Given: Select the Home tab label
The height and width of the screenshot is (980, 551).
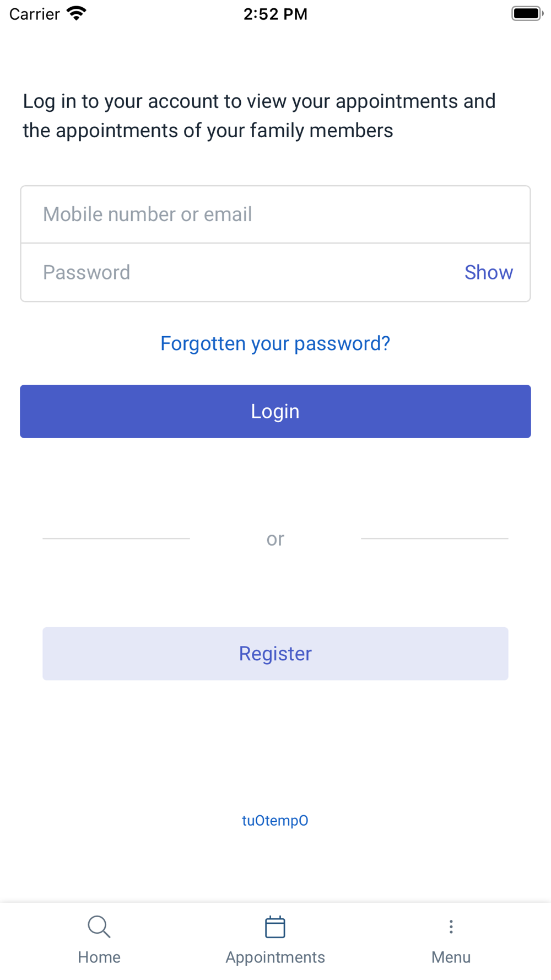Looking at the screenshot, I should tap(99, 957).
